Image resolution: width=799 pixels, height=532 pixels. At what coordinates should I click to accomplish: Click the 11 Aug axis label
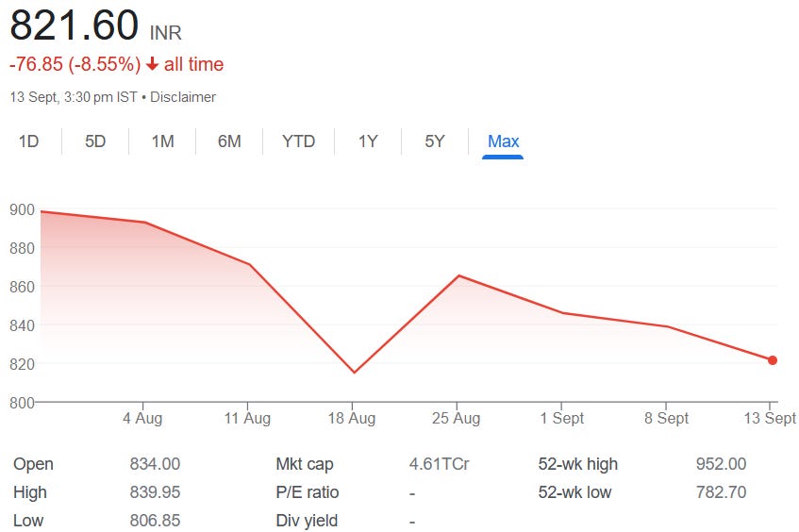pos(247,419)
